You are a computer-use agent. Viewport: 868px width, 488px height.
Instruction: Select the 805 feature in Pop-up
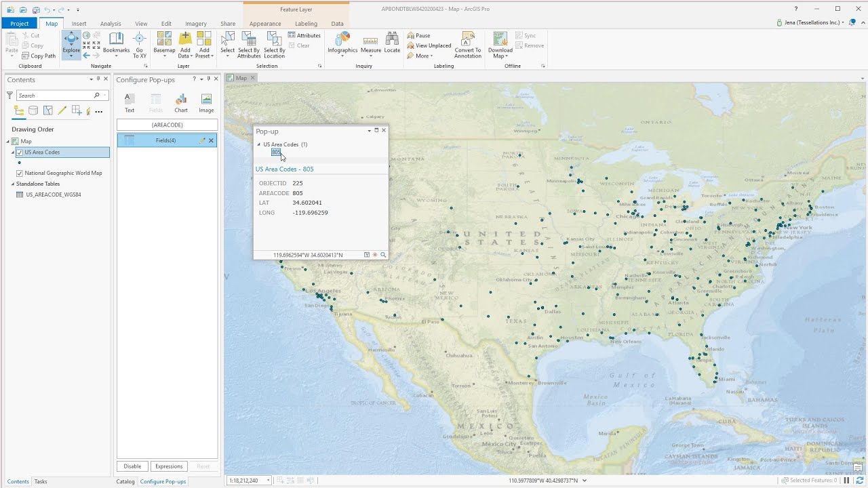[276, 152]
